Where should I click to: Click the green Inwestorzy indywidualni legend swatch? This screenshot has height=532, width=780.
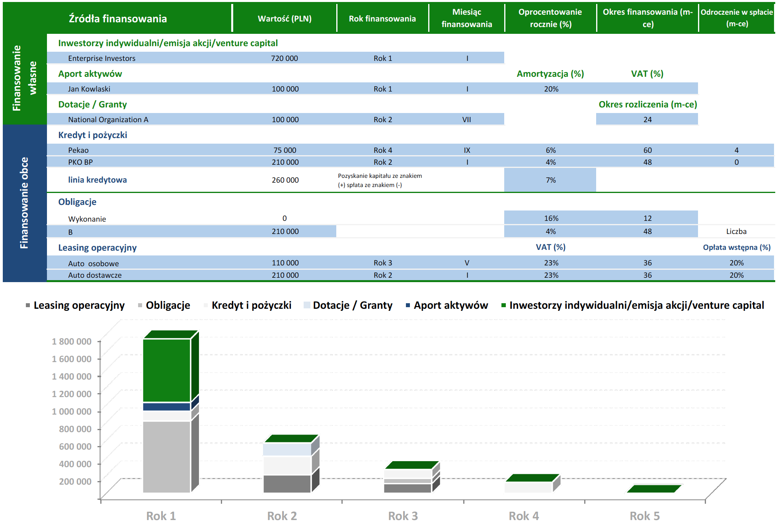pos(503,306)
